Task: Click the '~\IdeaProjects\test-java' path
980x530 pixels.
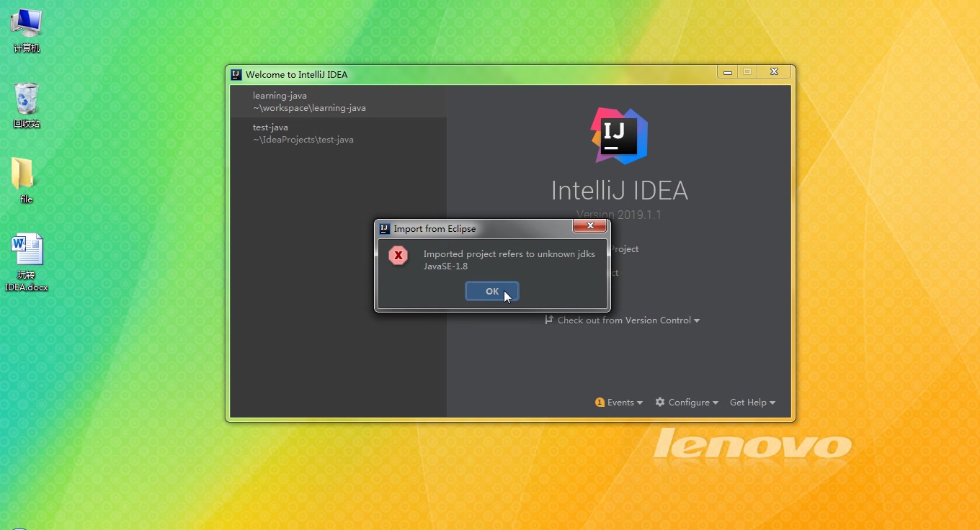Action: pos(303,140)
